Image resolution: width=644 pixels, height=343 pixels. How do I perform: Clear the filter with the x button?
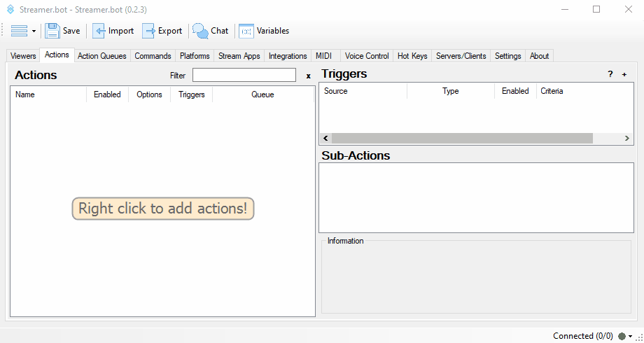(308, 76)
